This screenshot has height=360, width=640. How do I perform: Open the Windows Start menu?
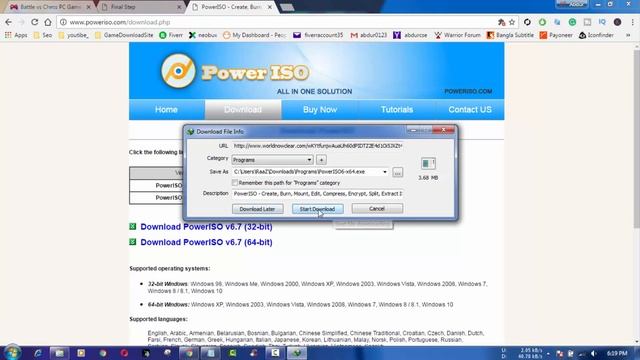12,353
